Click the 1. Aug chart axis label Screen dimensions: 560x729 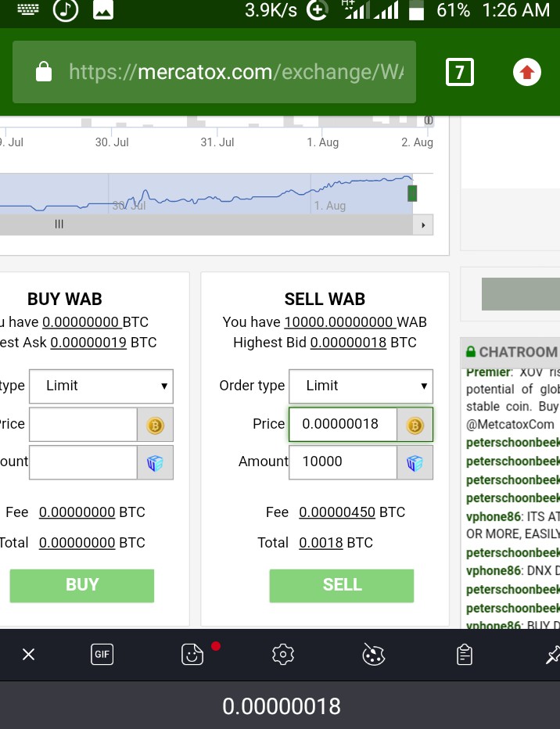322,142
